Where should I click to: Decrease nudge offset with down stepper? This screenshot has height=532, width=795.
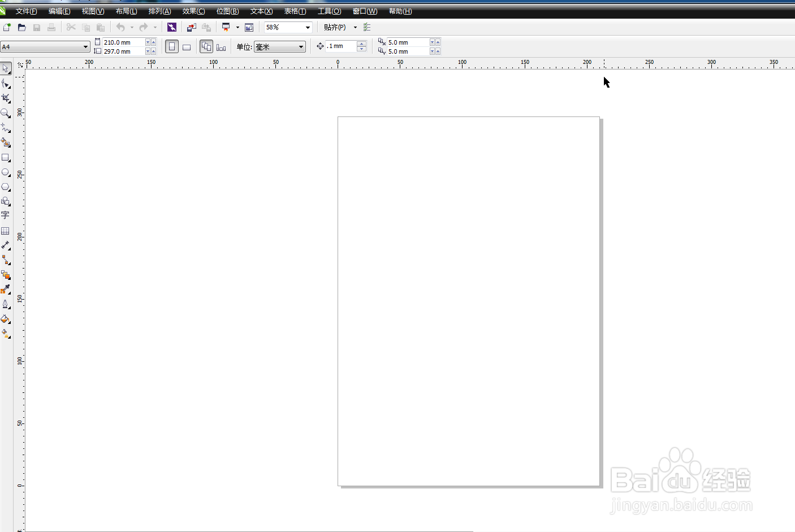(362, 49)
